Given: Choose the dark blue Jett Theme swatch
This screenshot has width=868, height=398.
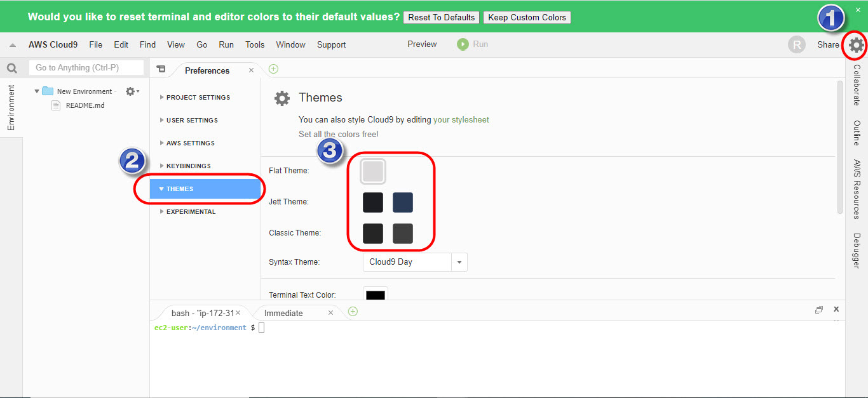Looking at the screenshot, I should (x=403, y=202).
